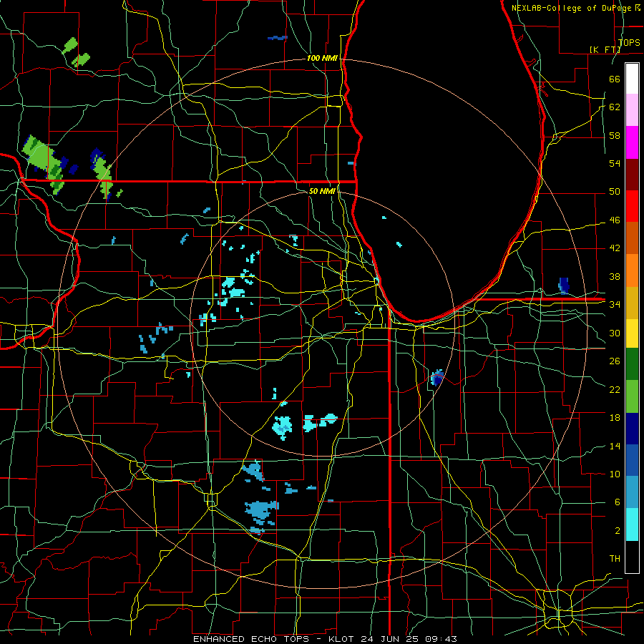Click the 38 legend label
The width and height of the screenshot is (644, 644).
615,277
